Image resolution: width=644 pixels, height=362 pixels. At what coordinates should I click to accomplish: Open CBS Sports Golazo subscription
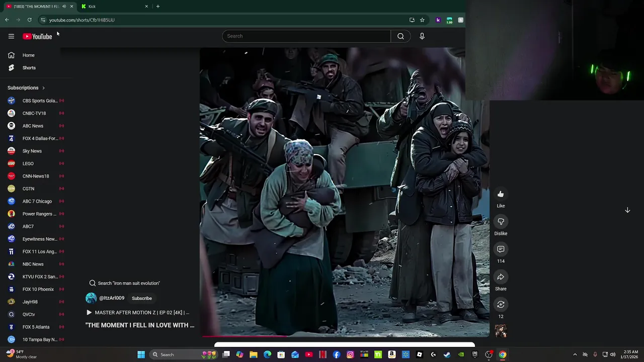(35, 101)
